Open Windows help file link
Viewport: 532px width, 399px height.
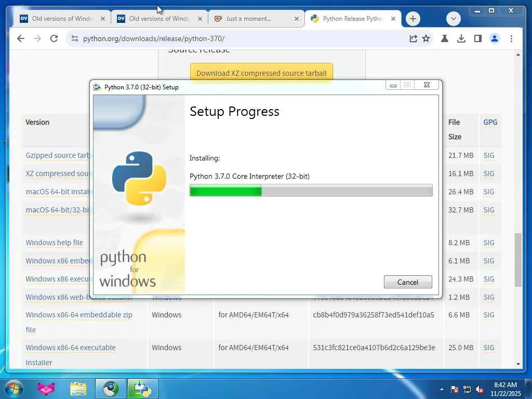coord(54,243)
